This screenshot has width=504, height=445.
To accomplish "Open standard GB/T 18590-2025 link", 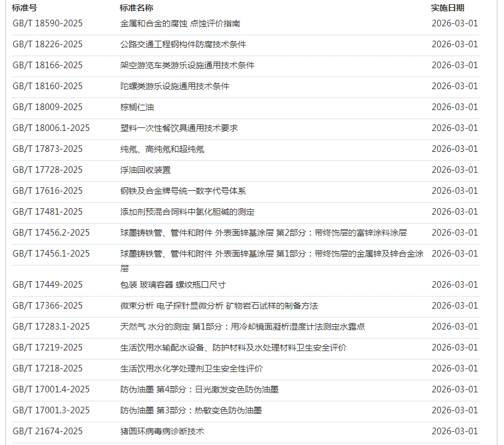I will click(x=47, y=23).
